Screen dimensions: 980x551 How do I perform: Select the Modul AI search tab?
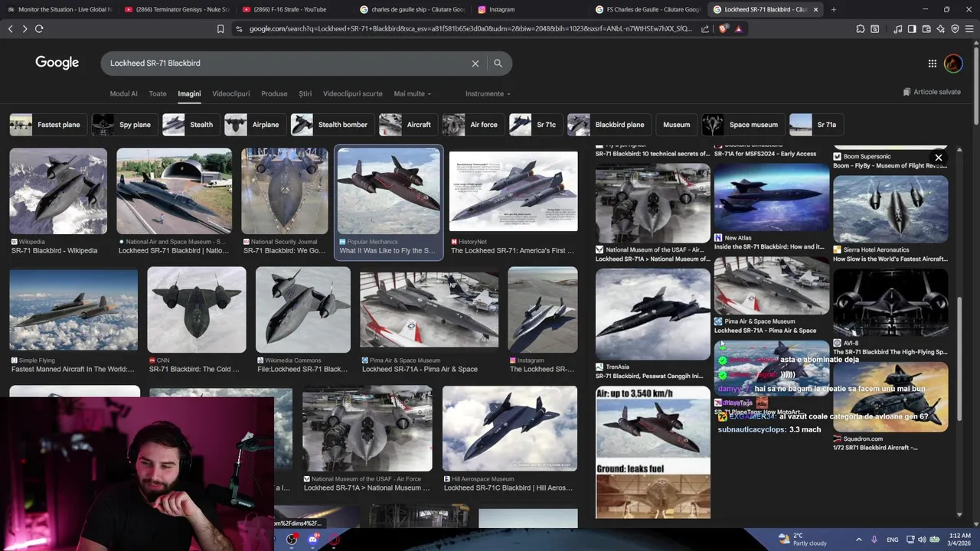point(124,93)
